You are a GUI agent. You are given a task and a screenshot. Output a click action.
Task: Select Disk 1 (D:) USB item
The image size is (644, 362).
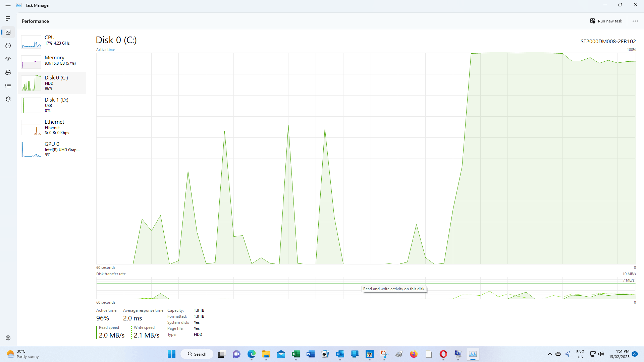click(52, 105)
